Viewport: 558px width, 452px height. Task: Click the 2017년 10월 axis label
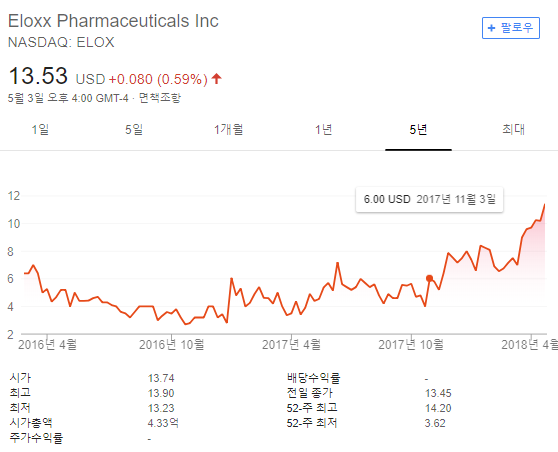(411, 345)
